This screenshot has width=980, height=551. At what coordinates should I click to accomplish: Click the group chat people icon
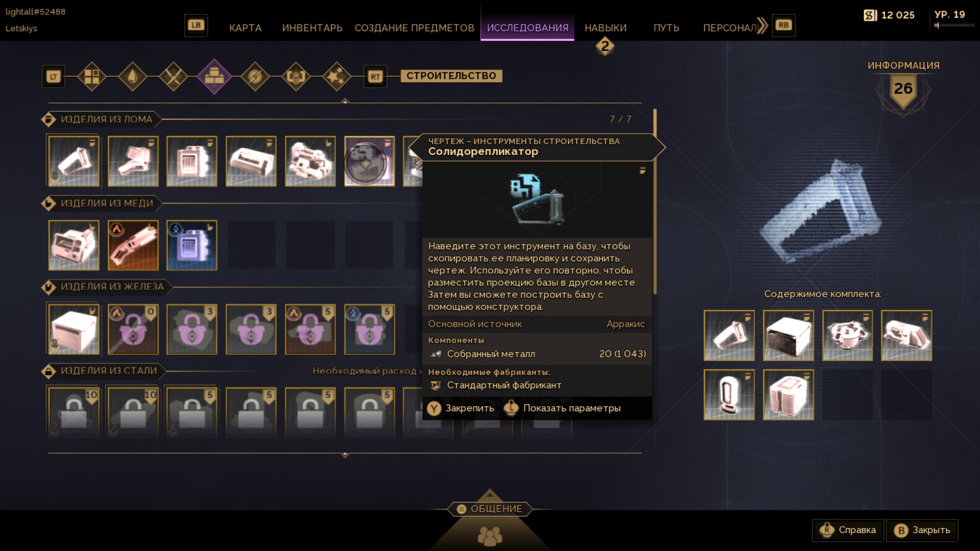click(490, 536)
